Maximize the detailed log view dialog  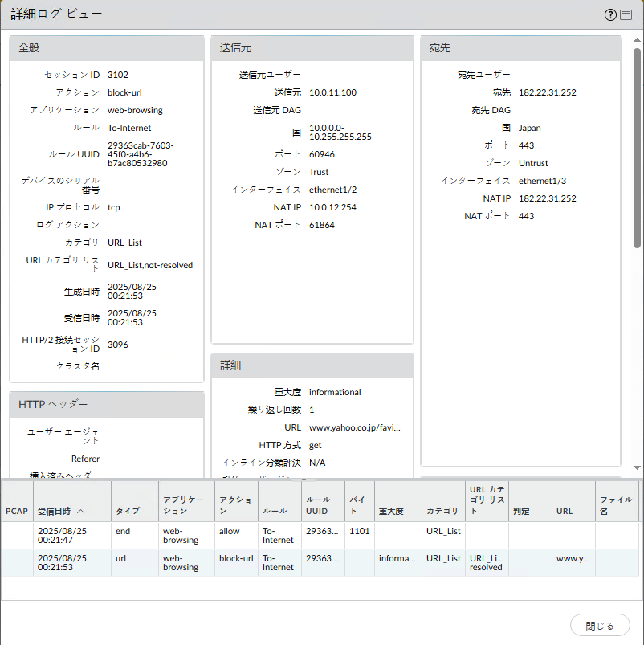pos(626,14)
